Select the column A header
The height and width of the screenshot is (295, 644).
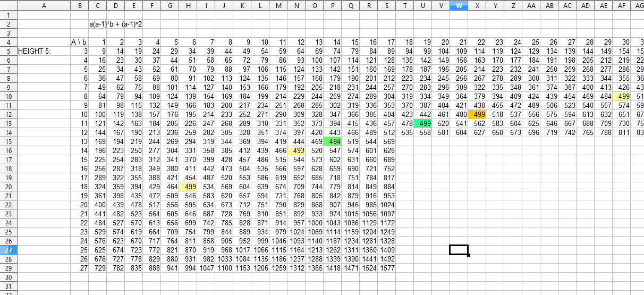(x=44, y=5)
